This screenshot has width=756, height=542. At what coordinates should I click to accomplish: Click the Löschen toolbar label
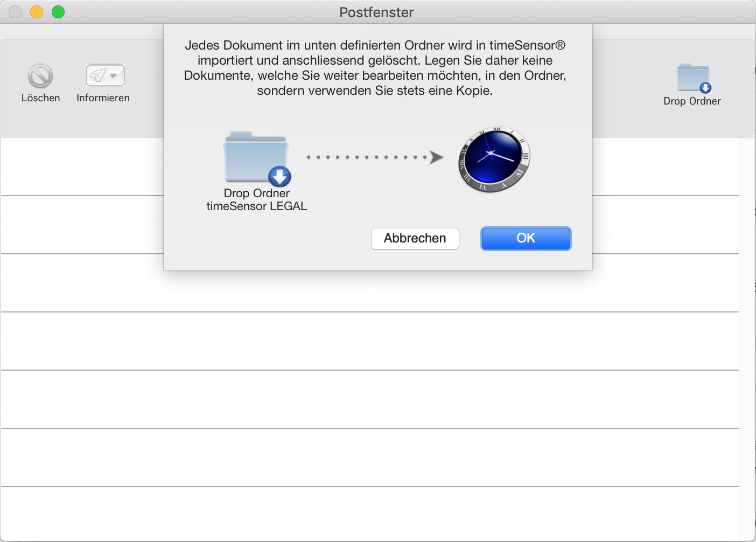(x=41, y=98)
